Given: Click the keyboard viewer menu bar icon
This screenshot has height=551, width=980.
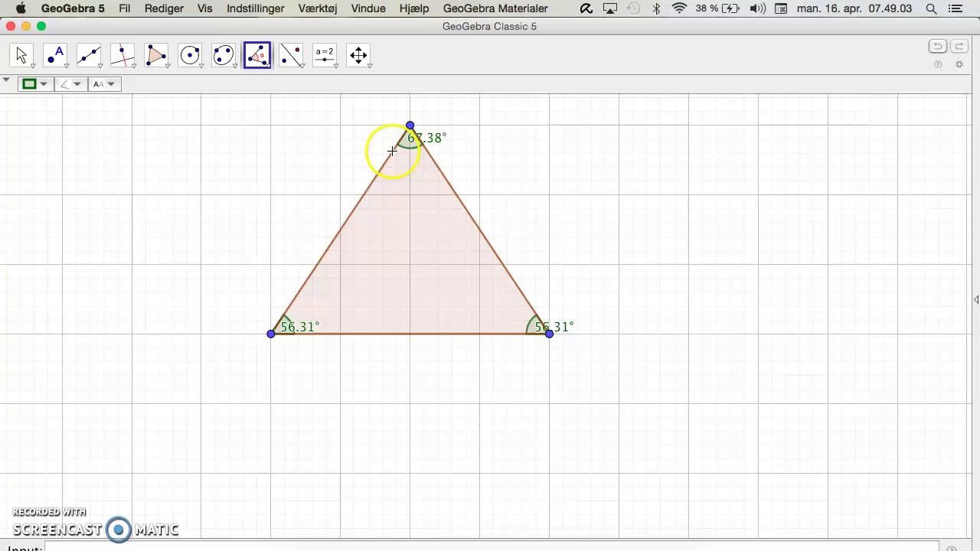Looking at the screenshot, I should coord(780,8).
